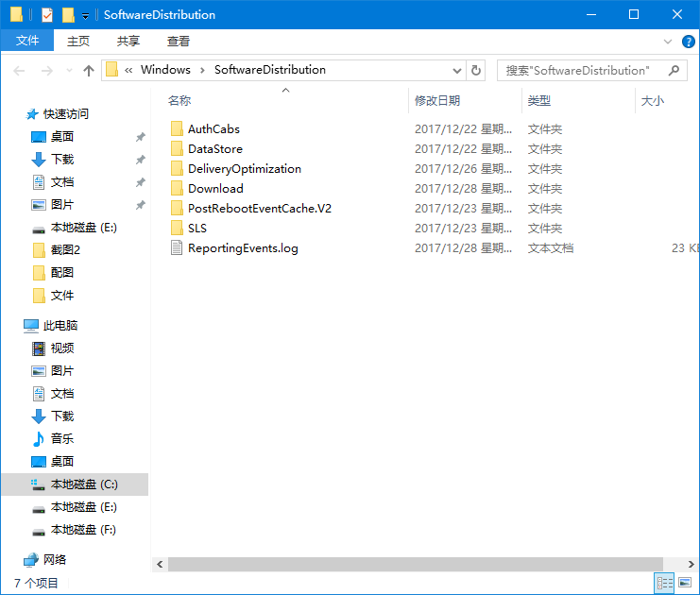Click the pin icon next to 下载
The height and width of the screenshot is (595, 700).
tap(141, 160)
